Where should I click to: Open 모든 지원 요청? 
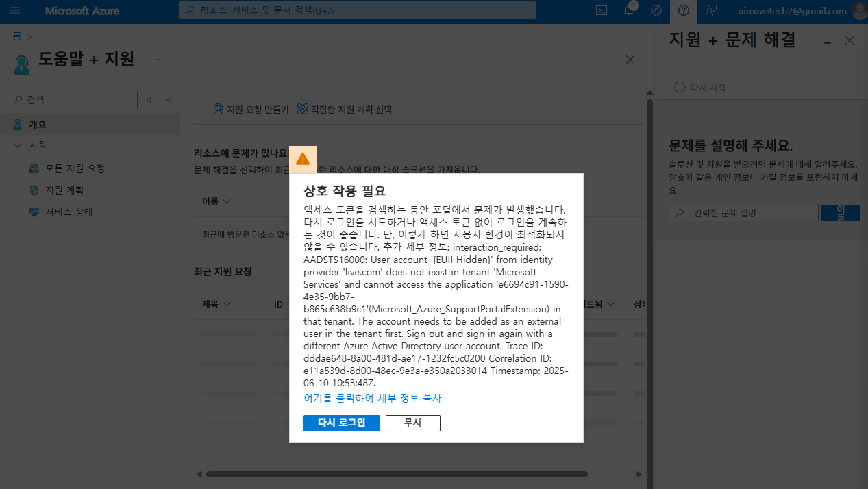75,168
